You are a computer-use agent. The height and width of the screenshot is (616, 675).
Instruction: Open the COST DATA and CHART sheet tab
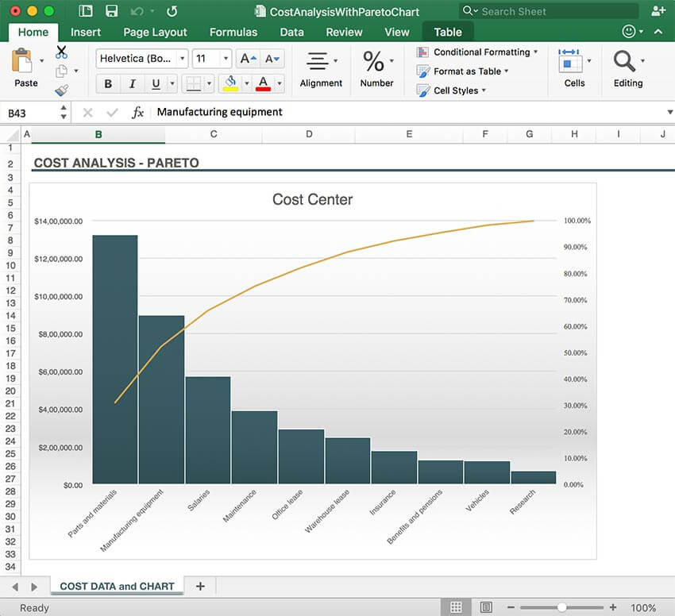pos(117,586)
